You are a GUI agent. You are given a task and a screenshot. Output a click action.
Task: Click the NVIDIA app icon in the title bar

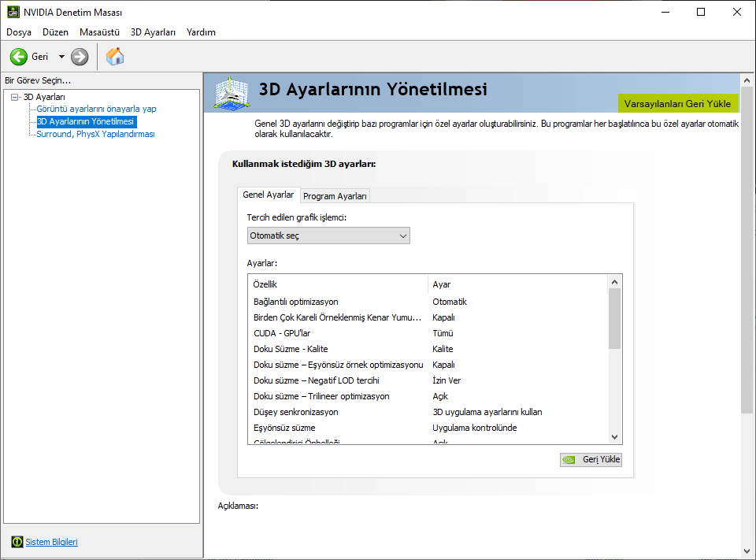(13, 12)
